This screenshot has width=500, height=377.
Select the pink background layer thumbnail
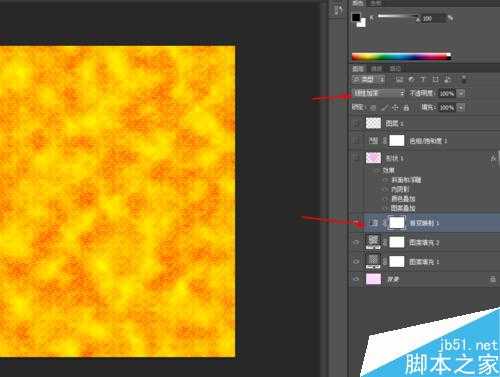click(373, 279)
